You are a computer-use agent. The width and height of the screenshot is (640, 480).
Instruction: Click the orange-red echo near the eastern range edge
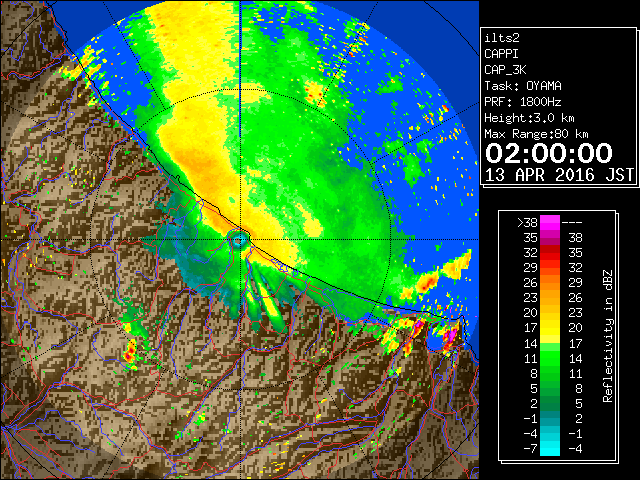click(425, 282)
